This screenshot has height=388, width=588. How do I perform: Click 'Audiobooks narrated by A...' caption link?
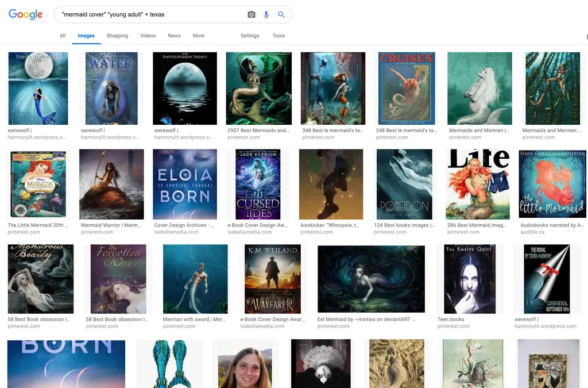point(552,225)
